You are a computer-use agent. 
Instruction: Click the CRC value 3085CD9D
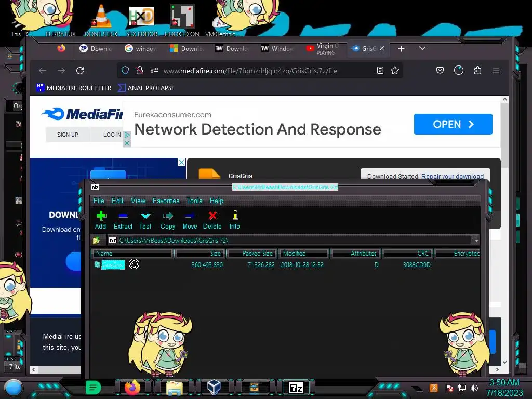[x=417, y=264]
